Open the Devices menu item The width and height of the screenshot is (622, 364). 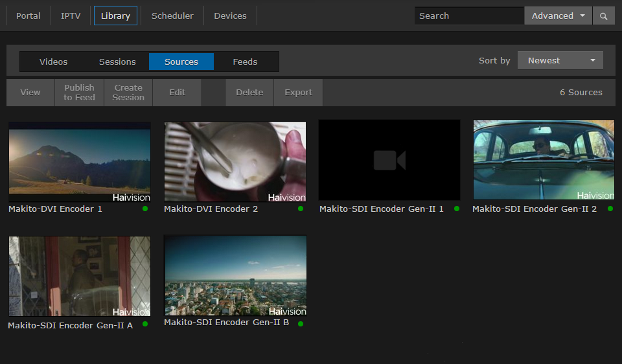coord(230,16)
